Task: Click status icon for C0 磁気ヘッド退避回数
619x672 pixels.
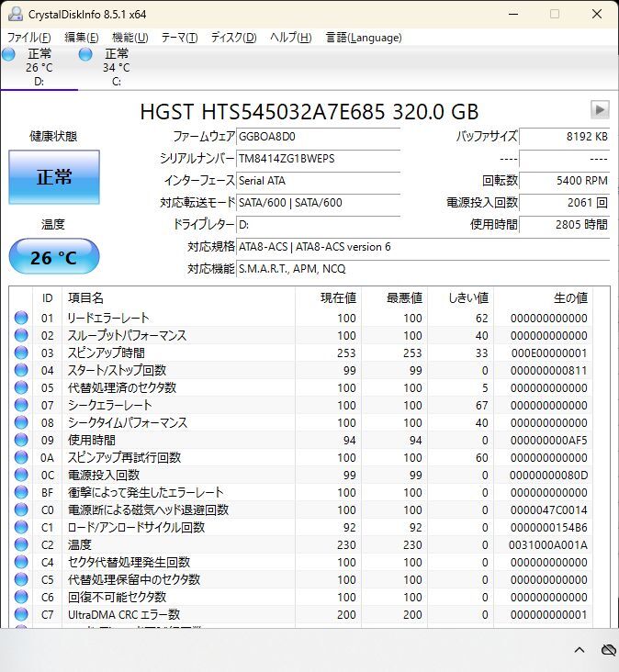Action: pyautogui.click(x=21, y=510)
